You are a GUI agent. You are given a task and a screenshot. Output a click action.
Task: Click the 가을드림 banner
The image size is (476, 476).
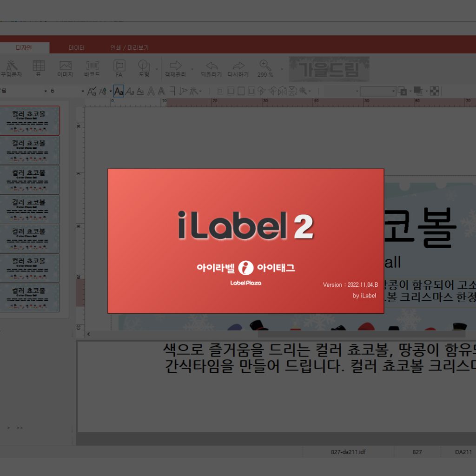[x=329, y=69]
